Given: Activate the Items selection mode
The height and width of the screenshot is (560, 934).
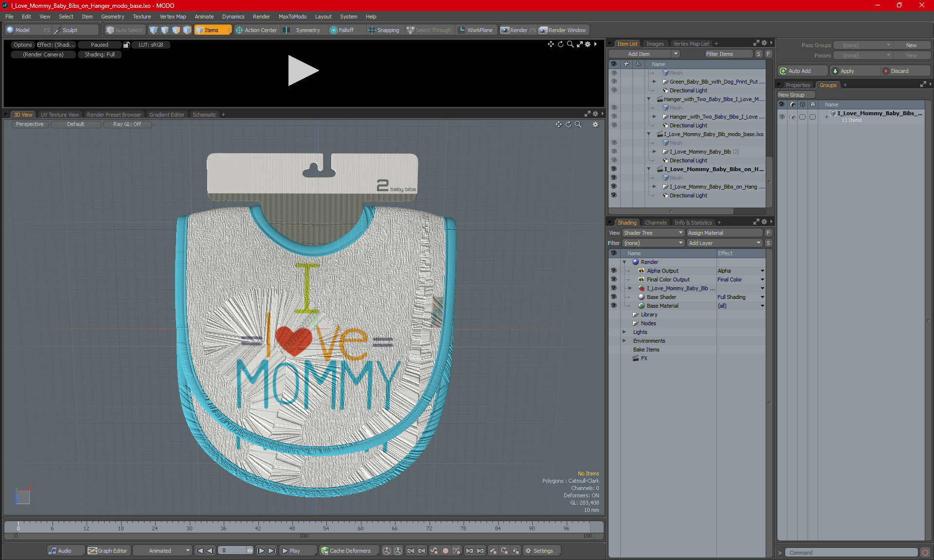Looking at the screenshot, I should (x=213, y=30).
